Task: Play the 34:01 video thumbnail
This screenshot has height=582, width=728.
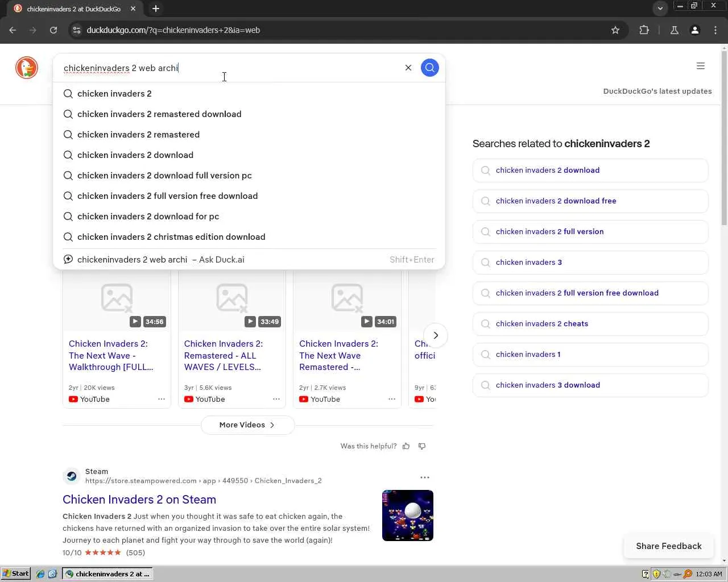Action: point(347,300)
